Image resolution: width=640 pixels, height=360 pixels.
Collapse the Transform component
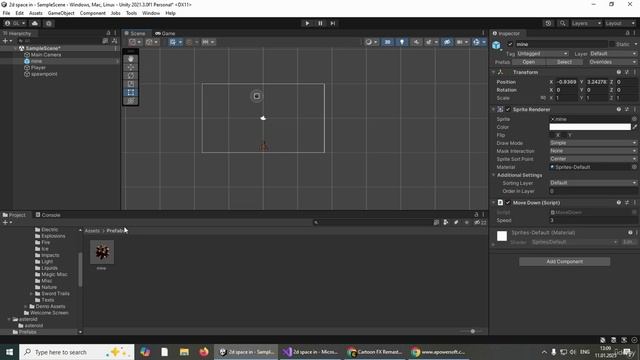point(493,72)
